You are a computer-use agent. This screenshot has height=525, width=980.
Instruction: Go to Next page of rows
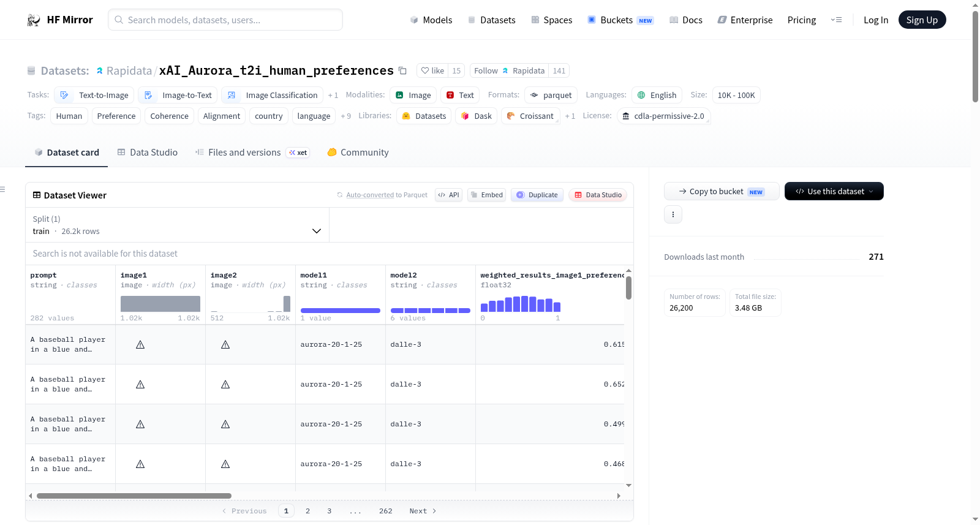click(x=423, y=511)
